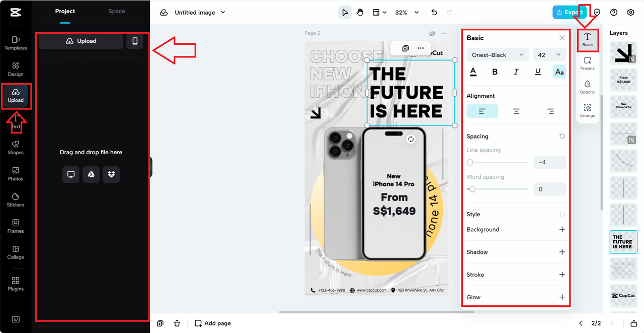The width and height of the screenshot is (644, 333).
Task: Click the Export button
Action: (x=569, y=13)
